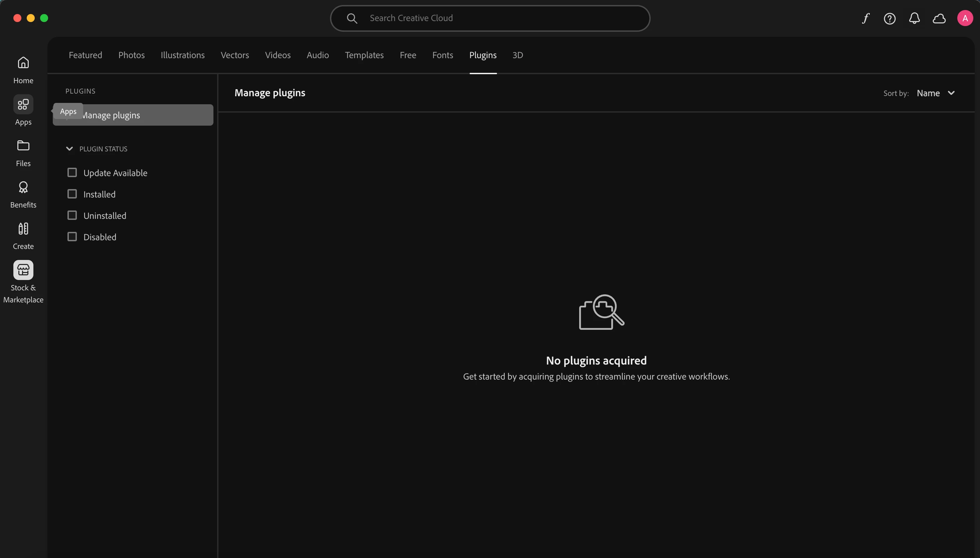The height and width of the screenshot is (558, 980).
Task: Open the Create sidebar icon
Action: pos(23,229)
